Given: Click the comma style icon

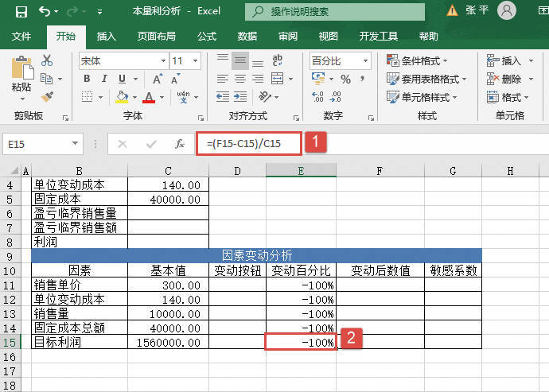Looking at the screenshot, I should (363, 79).
